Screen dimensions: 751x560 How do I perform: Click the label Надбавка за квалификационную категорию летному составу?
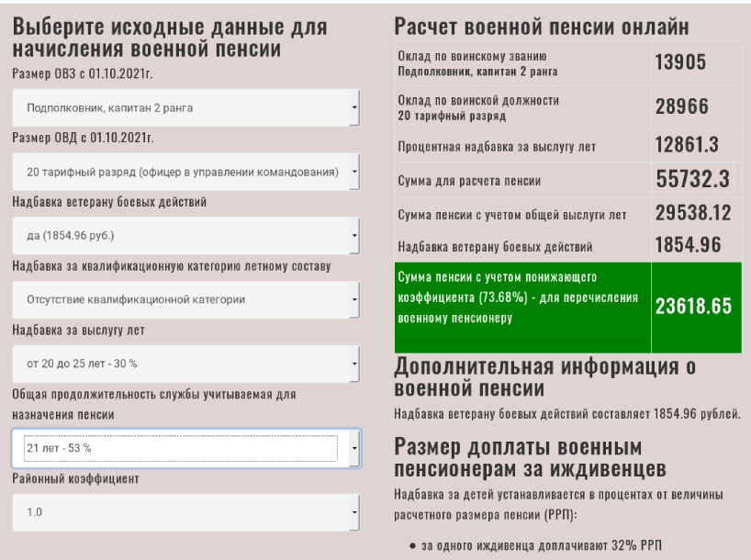tap(172, 266)
